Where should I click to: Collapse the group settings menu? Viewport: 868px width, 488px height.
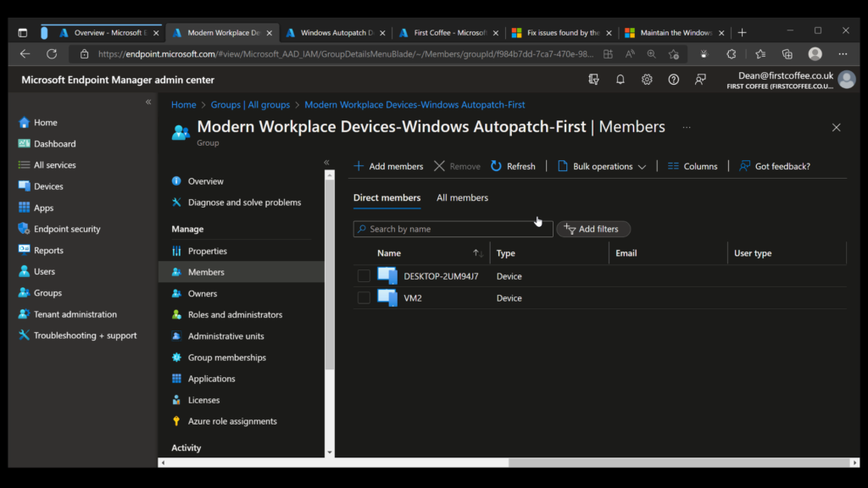(x=326, y=161)
